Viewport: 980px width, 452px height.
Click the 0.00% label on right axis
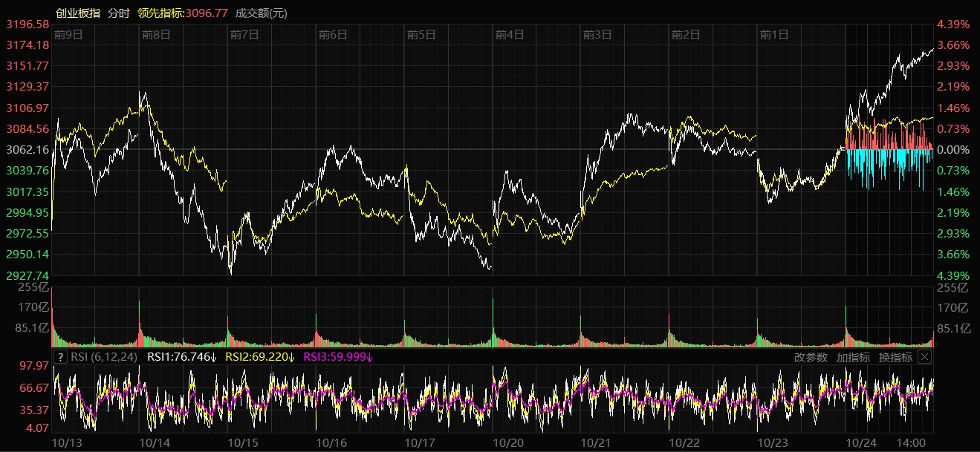coord(953,150)
